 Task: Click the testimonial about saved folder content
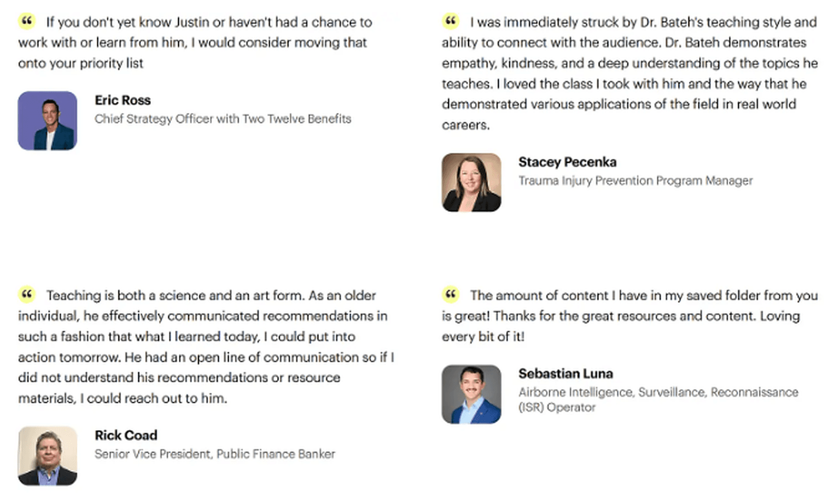click(629, 317)
